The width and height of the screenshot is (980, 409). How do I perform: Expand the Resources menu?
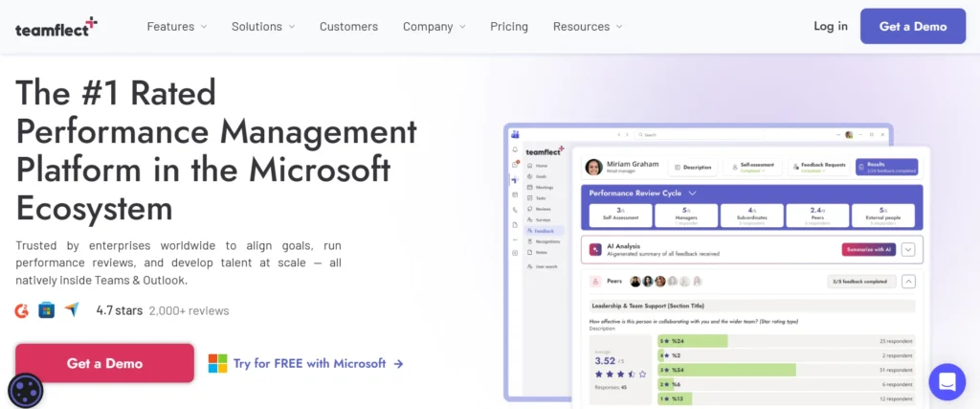(588, 26)
